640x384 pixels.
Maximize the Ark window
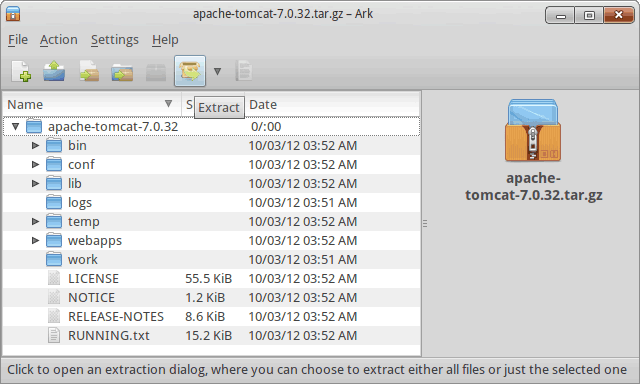tap(589, 15)
